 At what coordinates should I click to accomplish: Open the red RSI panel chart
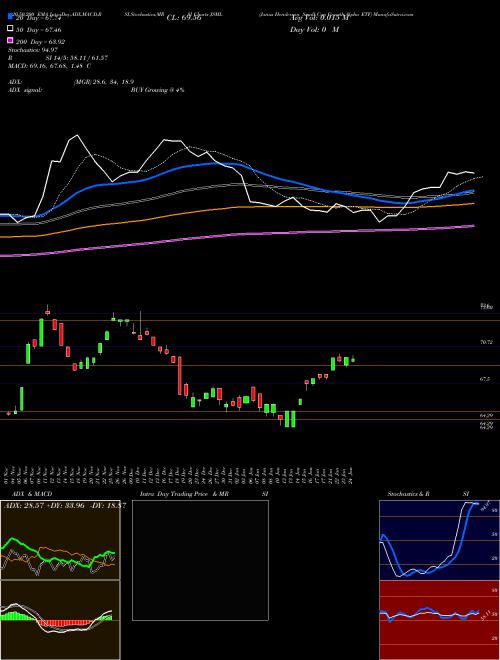[x=439, y=620]
